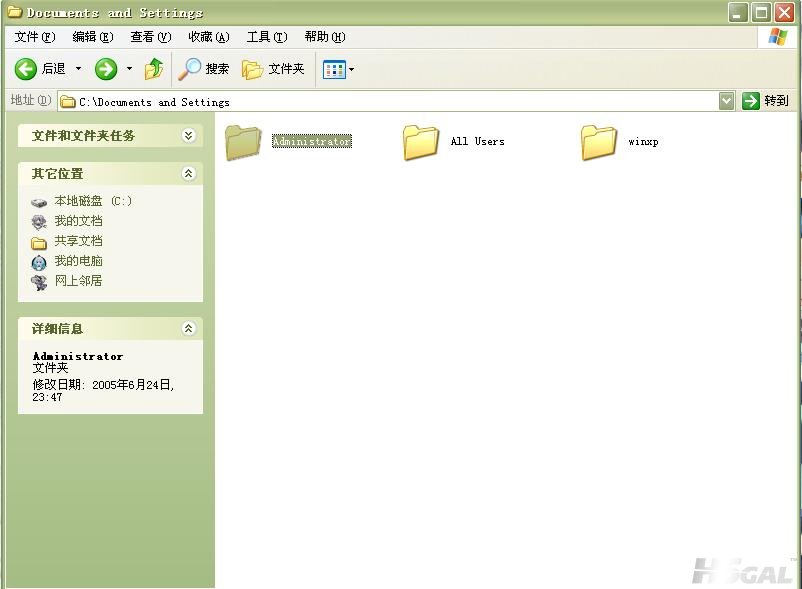Select the All Users folder icon
This screenshot has height=589, width=802.
[x=421, y=143]
